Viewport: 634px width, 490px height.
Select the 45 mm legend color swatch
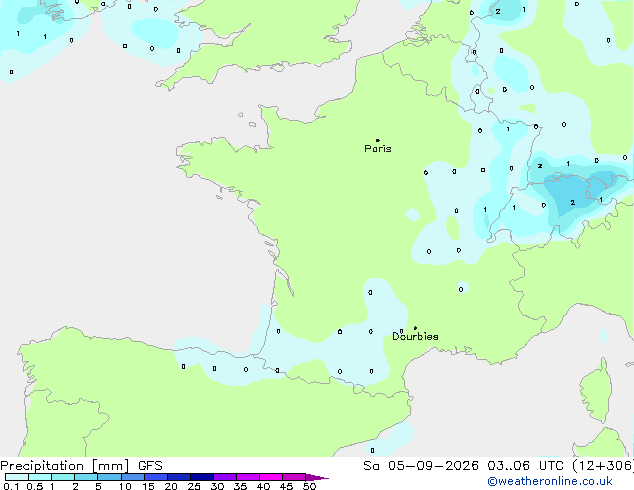pyautogui.click(x=294, y=477)
